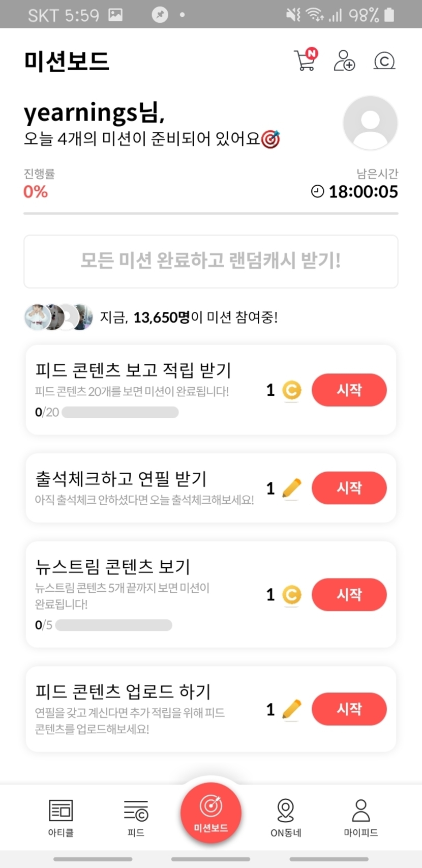Viewport: 422px width, 868px height.
Task: Start the feed content upload mission
Action: click(x=349, y=709)
